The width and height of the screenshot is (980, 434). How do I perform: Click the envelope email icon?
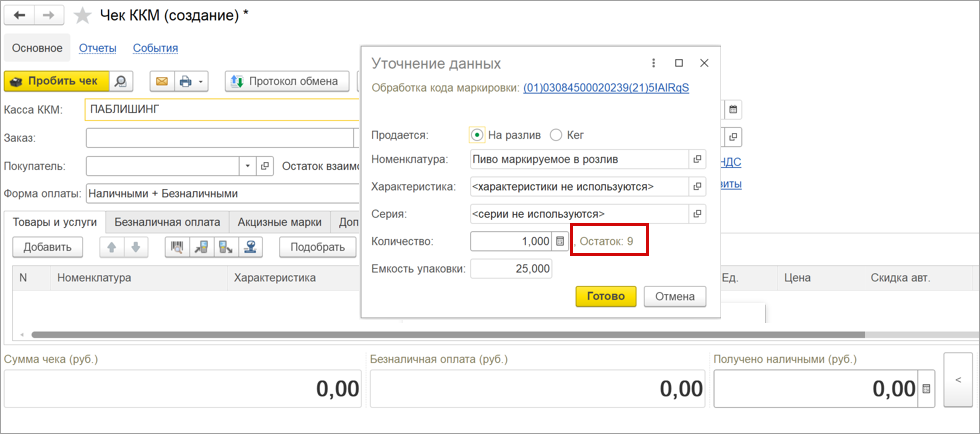(x=162, y=81)
